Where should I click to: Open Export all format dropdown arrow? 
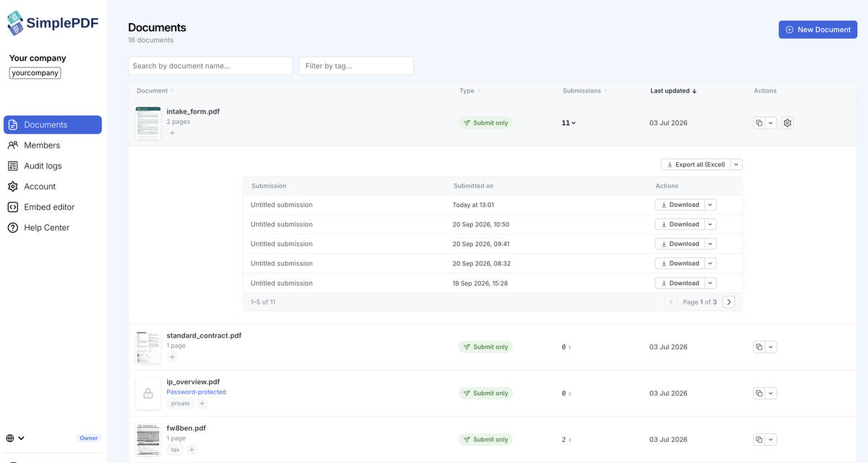pos(736,165)
